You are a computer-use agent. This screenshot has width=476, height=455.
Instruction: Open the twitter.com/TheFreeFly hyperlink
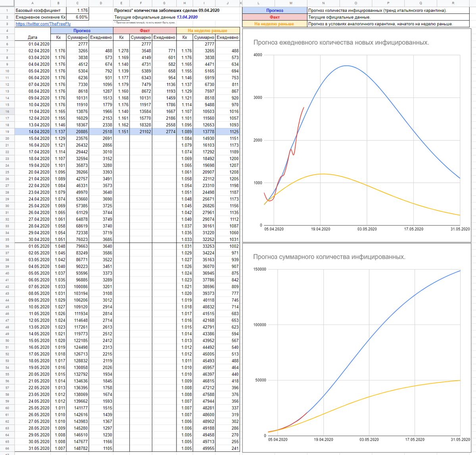click(x=43, y=24)
